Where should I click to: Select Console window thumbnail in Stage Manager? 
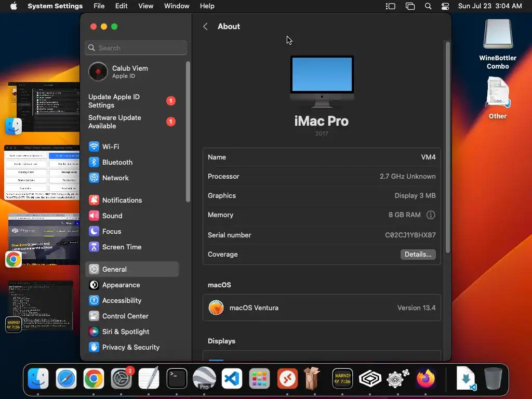coord(41,305)
